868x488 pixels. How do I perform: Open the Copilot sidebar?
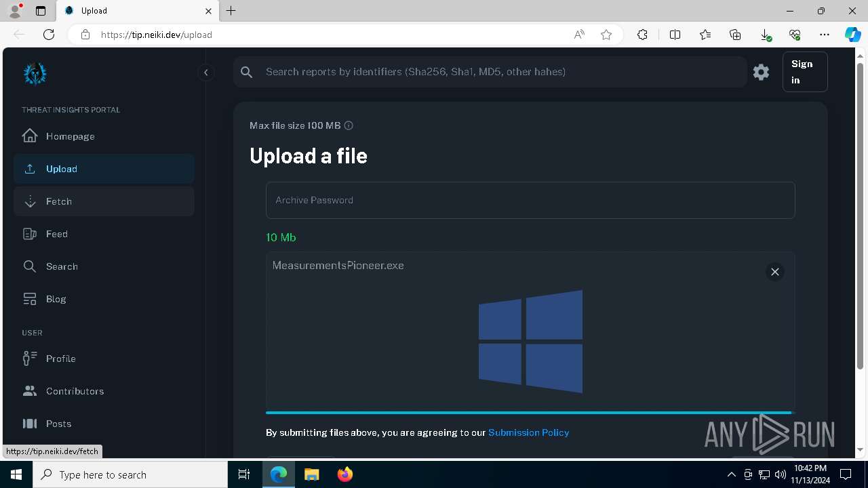852,35
